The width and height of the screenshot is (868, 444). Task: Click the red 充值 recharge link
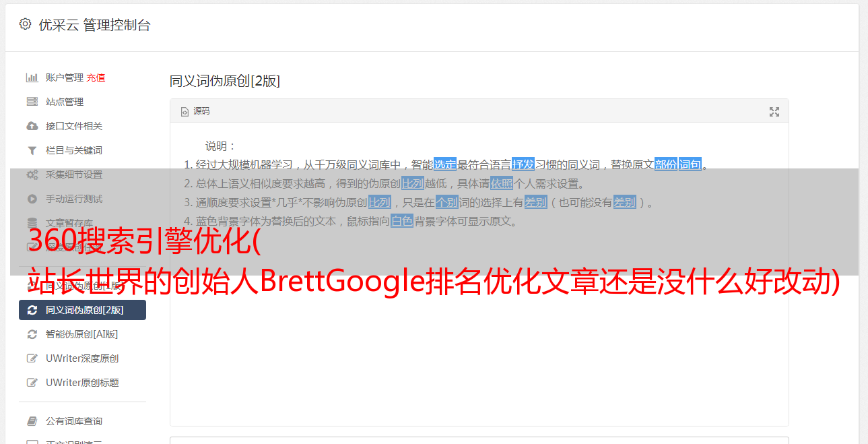point(96,77)
